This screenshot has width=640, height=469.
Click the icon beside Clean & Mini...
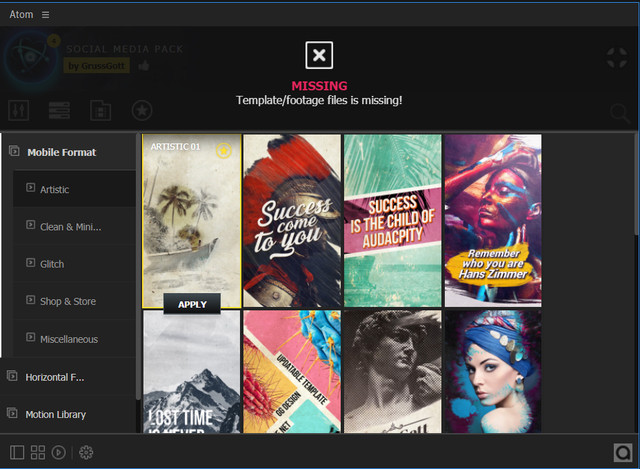[31, 225]
